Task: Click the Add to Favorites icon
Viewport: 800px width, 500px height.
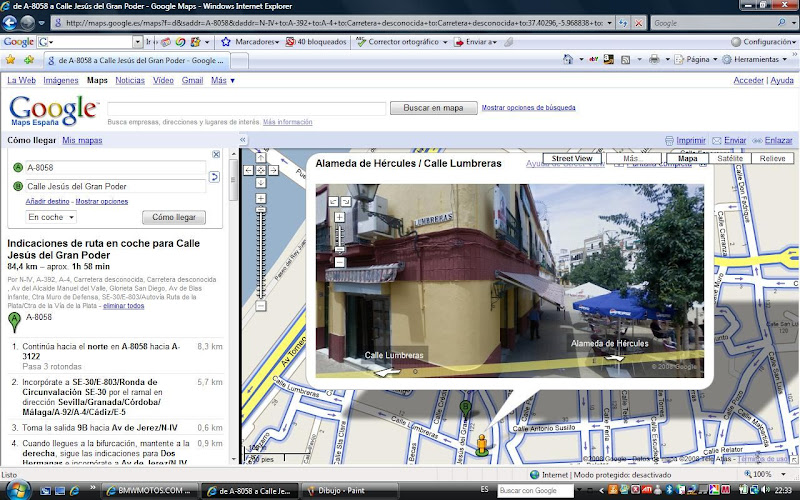Action: pyautogui.click(x=29, y=60)
